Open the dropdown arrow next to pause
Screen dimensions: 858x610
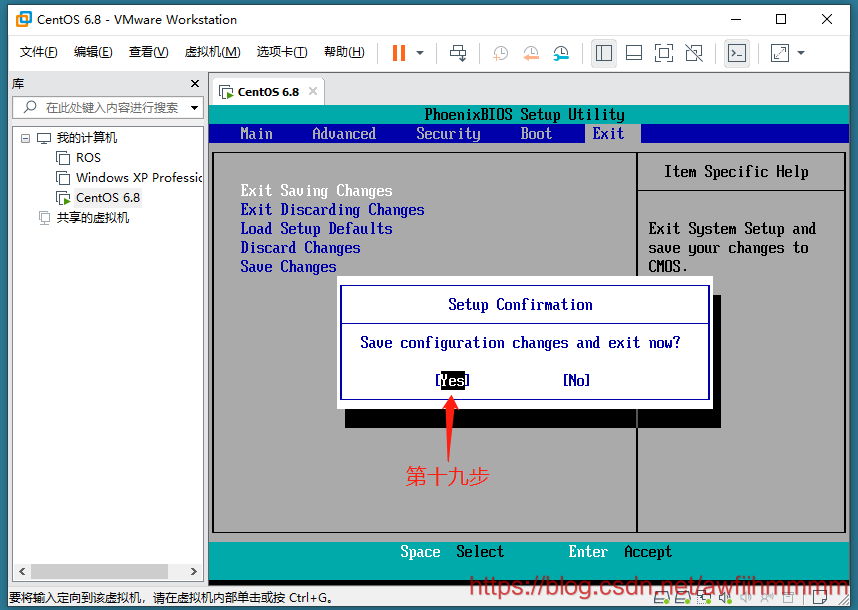point(420,53)
